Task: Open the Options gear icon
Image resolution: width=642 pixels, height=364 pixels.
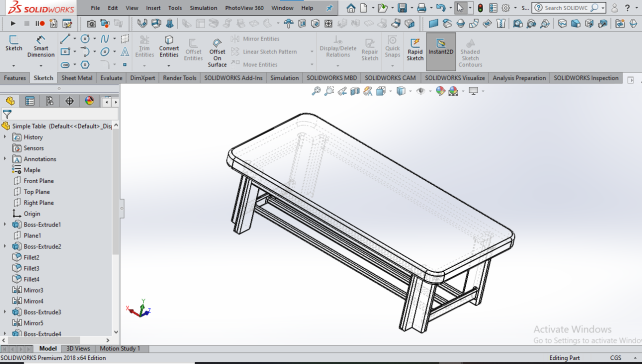Action: point(506,8)
